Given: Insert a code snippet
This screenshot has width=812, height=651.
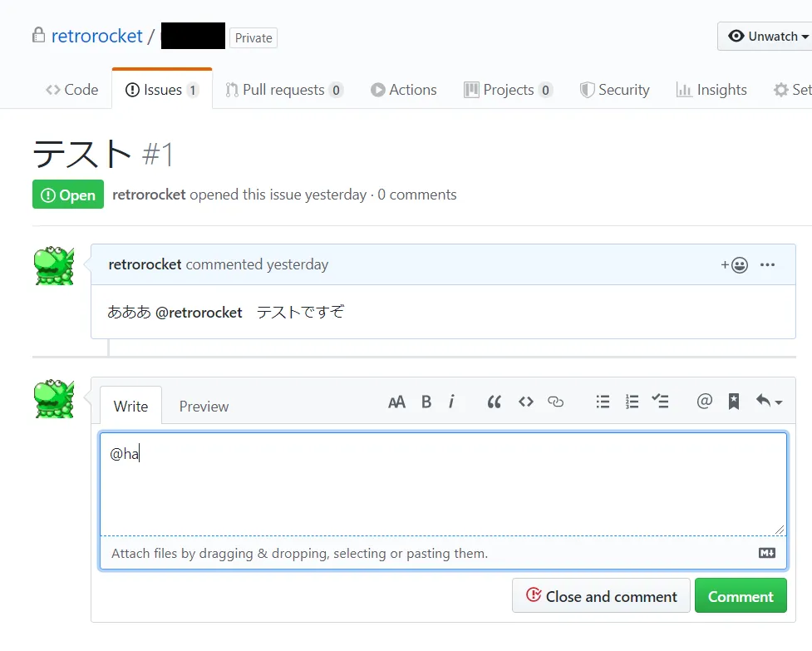Looking at the screenshot, I should pos(525,402).
